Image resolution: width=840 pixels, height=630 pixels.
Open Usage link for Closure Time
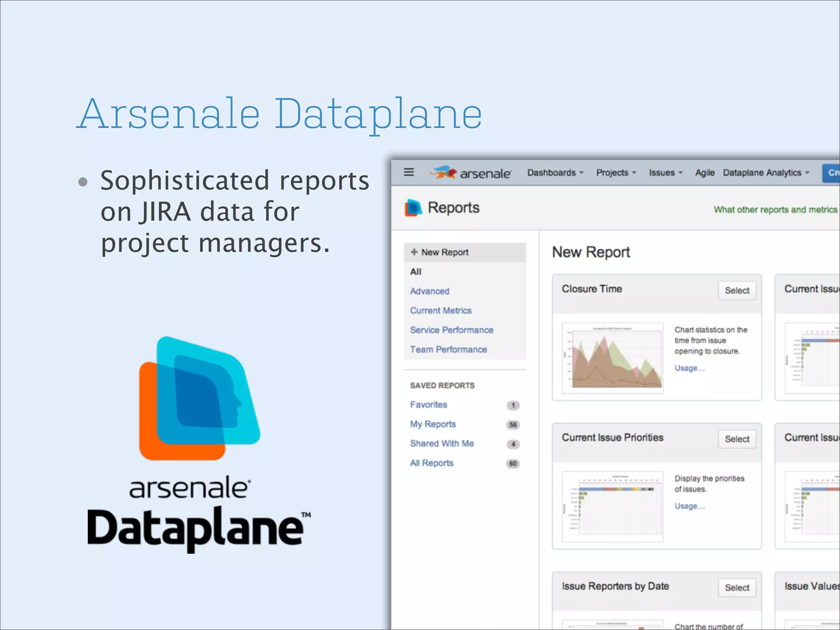(x=689, y=368)
